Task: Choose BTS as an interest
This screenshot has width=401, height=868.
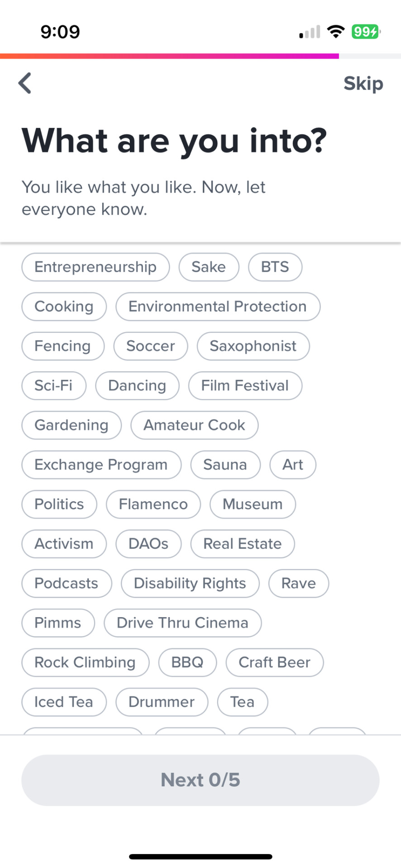Action: click(x=275, y=267)
